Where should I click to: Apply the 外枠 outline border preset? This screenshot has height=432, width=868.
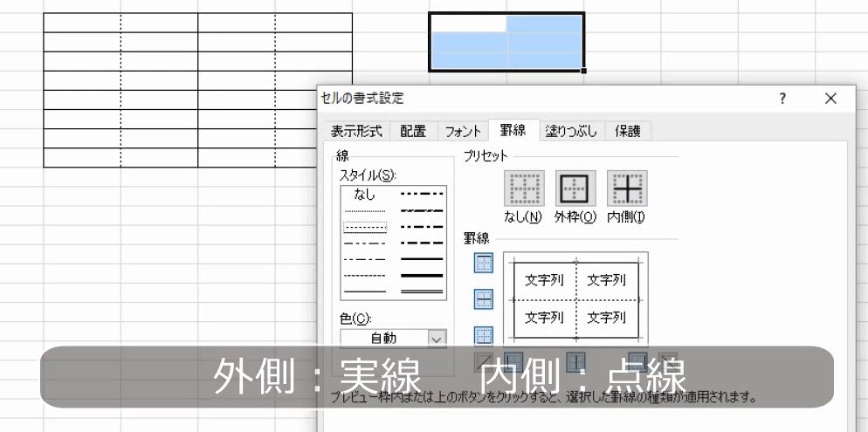575,189
